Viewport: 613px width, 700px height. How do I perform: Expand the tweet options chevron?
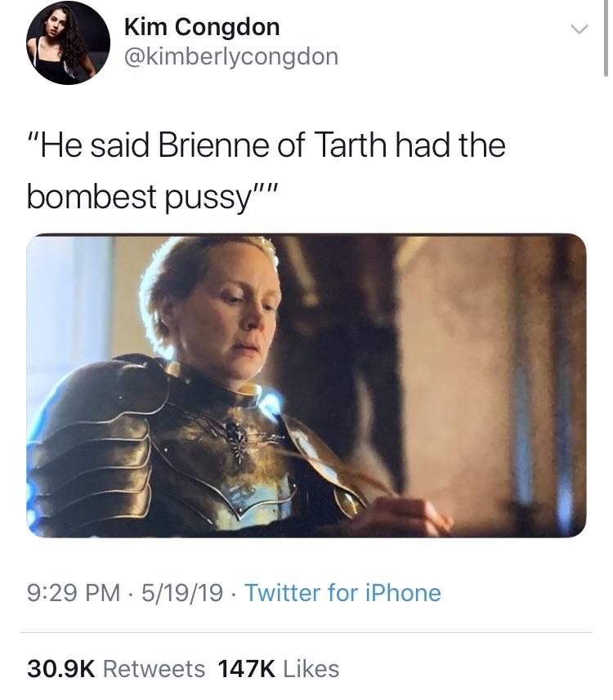click(x=579, y=30)
